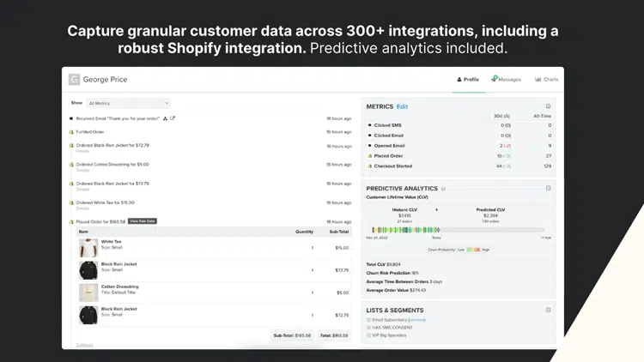The width and height of the screenshot is (644, 362).
Task: Click the White Tee product thumbnail
Action: pos(88,248)
